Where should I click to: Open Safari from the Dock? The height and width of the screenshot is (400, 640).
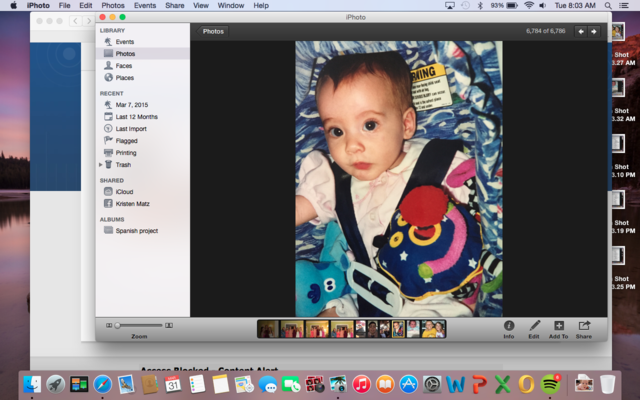(102, 384)
